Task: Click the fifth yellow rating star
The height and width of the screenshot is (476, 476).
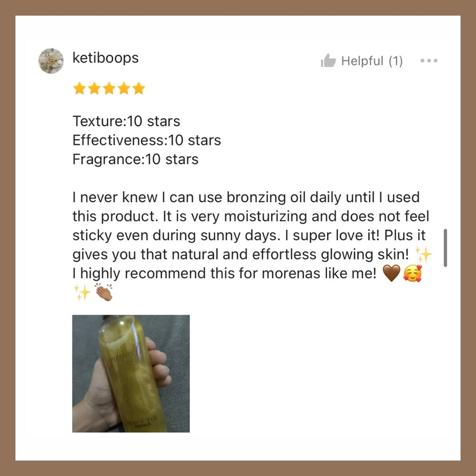Action: [x=139, y=89]
